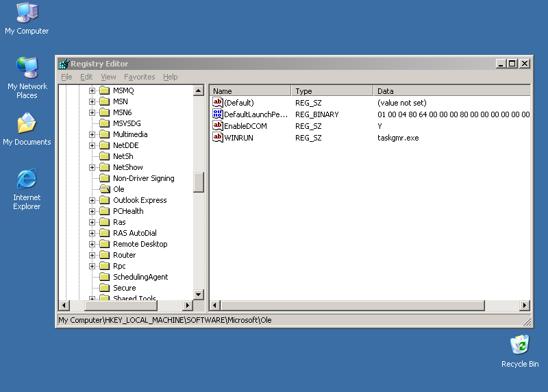Expand the Ras registry key
Image resolution: width=548 pixels, height=392 pixels.
tap(92, 222)
